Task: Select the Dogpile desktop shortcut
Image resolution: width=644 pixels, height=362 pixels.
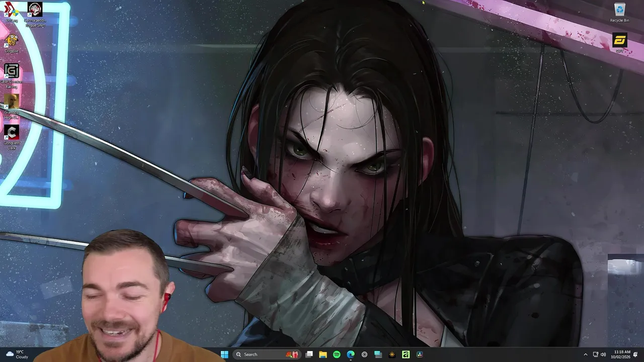Action: [11, 43]
